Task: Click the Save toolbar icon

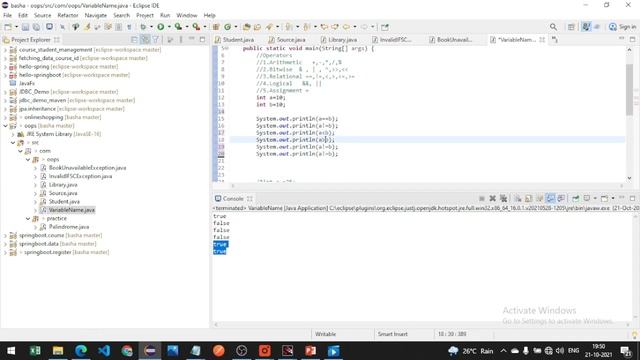Action: tap(25, 27)
